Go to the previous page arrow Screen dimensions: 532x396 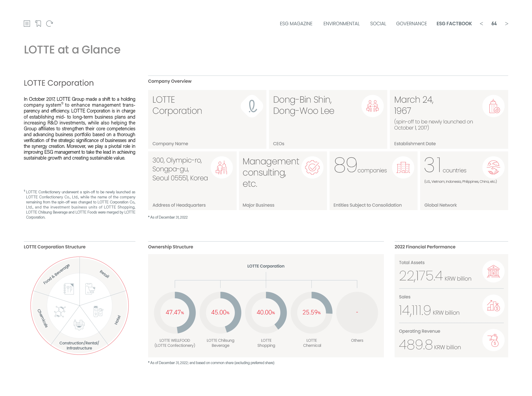[x=481, y=24]
